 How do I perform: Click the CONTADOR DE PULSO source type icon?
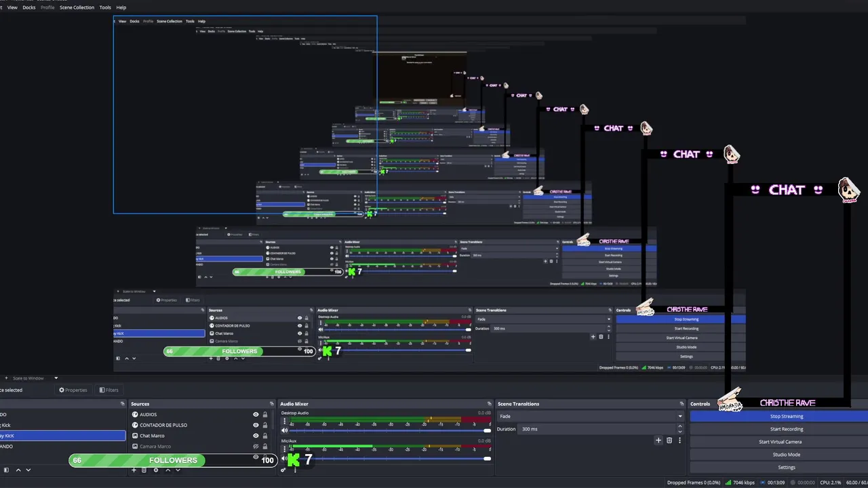pyautogui.click(x=135, y=425)
